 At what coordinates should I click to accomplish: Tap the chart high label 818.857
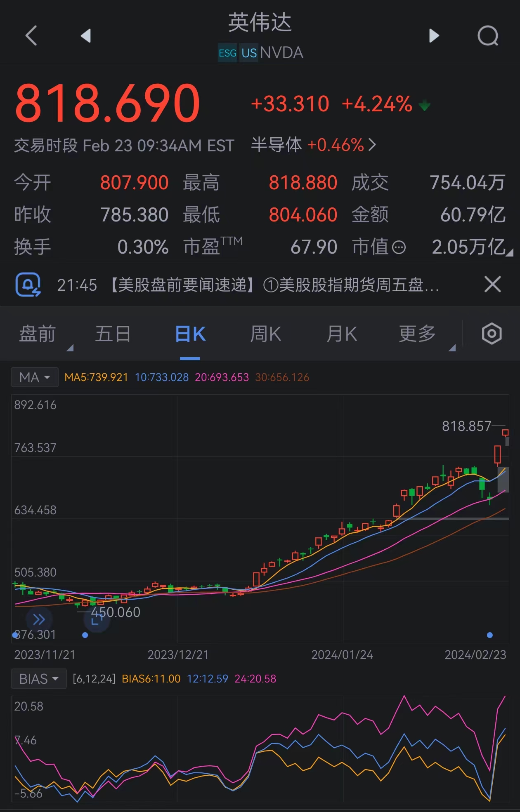pyautogui.click(x=467, y=426)
